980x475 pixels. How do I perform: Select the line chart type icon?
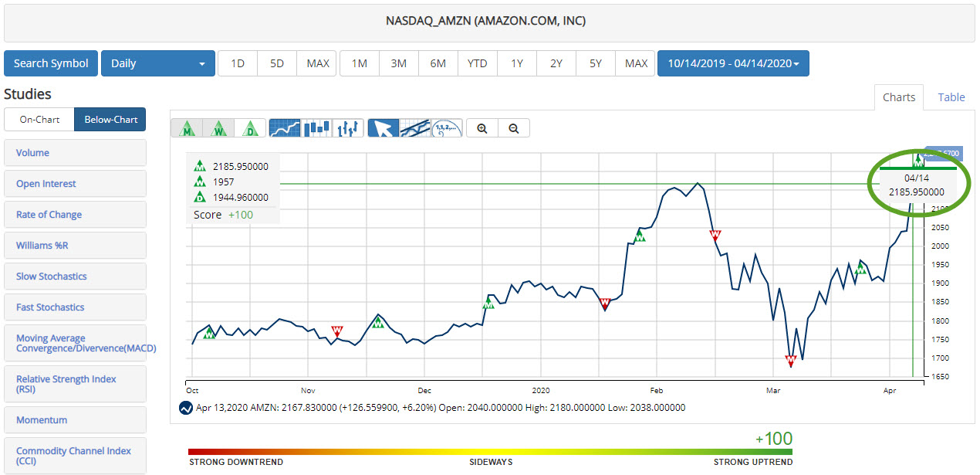[285, 128]
